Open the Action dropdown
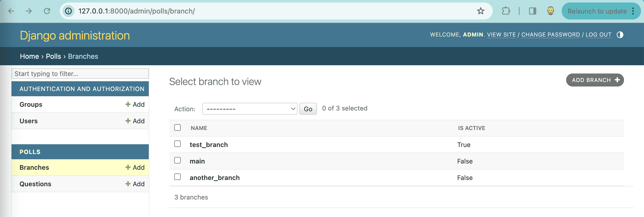Screen dimensions: 644x217 [250, 109]
